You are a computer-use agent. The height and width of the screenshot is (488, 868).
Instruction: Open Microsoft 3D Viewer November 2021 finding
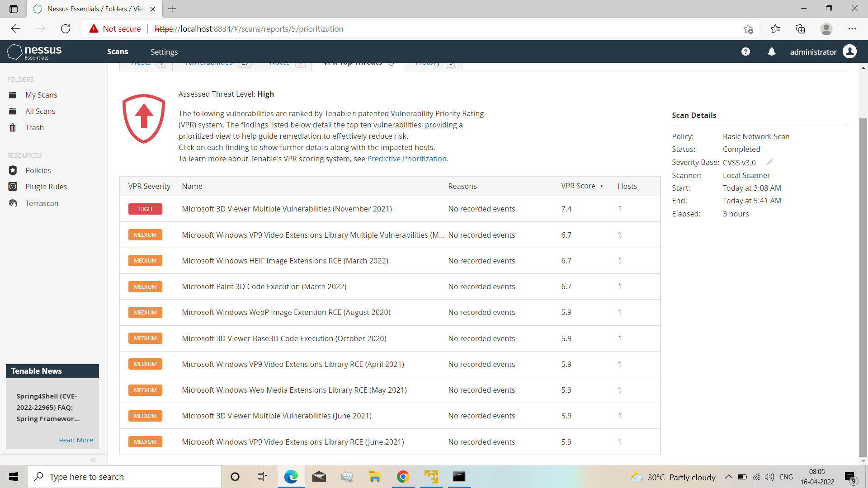[x=287, y=209]
